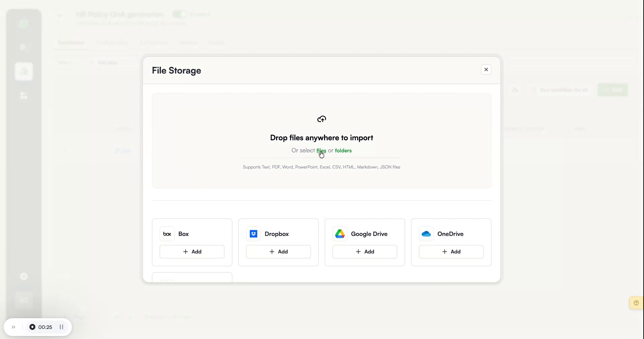644x339 pixels.
Task: Click the OneDrive icon
Action: [x=426, y=234]
